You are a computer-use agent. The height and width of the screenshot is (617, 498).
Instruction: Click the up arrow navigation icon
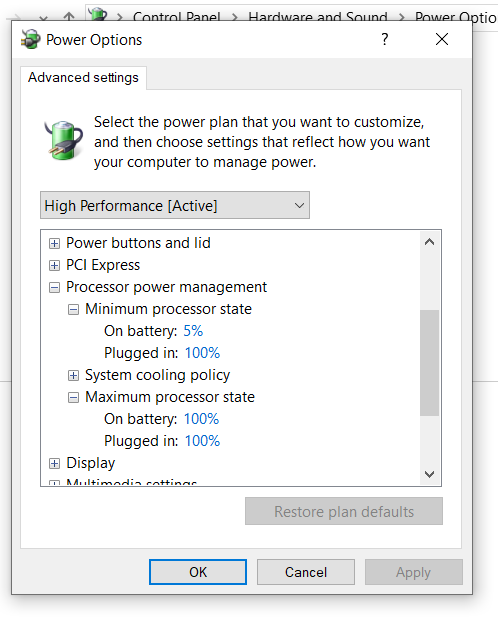pyautogui.click(x=69, y=17)
